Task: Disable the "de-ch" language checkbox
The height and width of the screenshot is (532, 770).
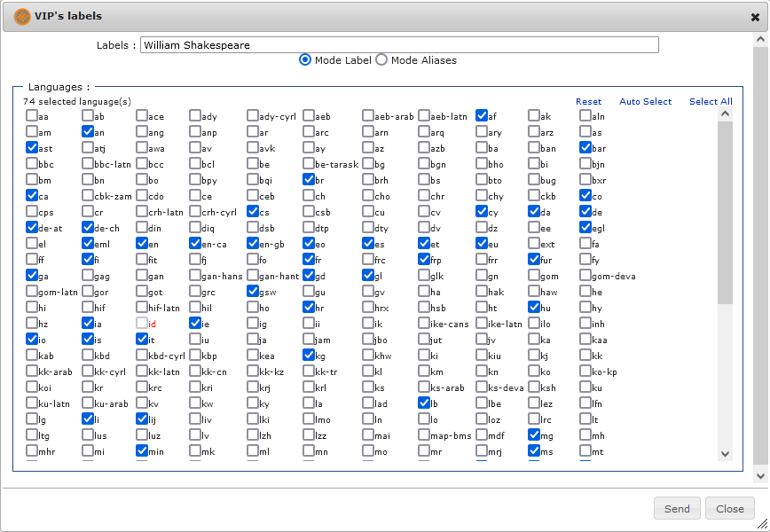Action: 88,228
